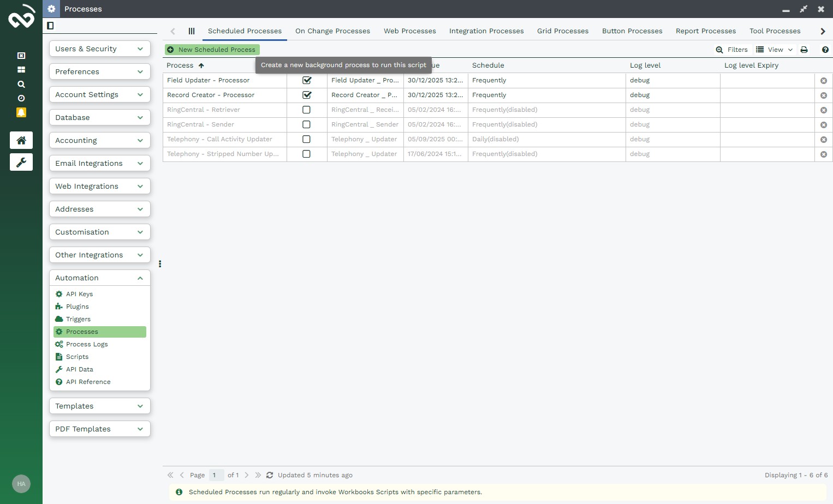Sort the grid by the Schedule column header
The width and height of the screenshot is (833, 504).
coord(488,65)
